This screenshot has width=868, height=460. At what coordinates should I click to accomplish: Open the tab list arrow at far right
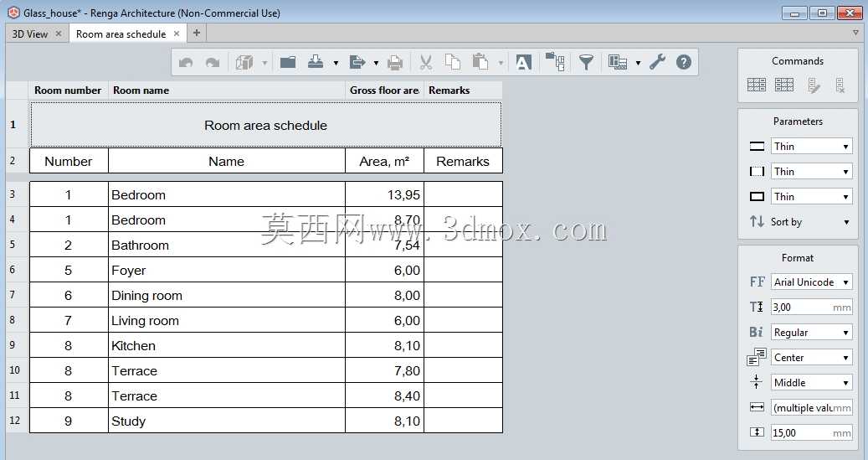[x=855, y=34]
